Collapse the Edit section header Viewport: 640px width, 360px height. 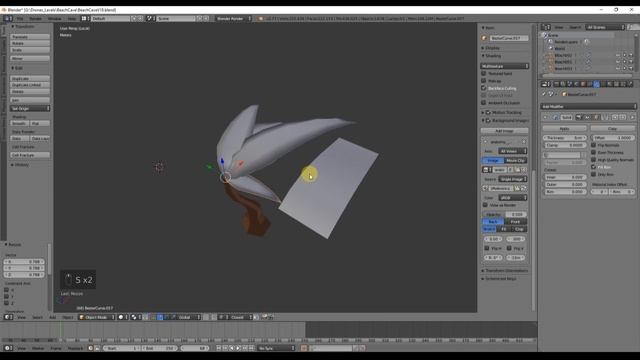(x=18, y=68)
